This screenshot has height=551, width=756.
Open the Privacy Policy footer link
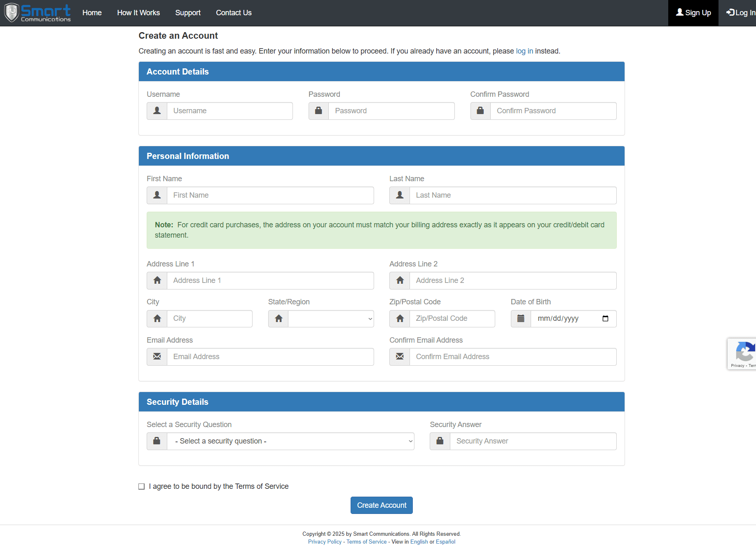(x=325, y=542)
